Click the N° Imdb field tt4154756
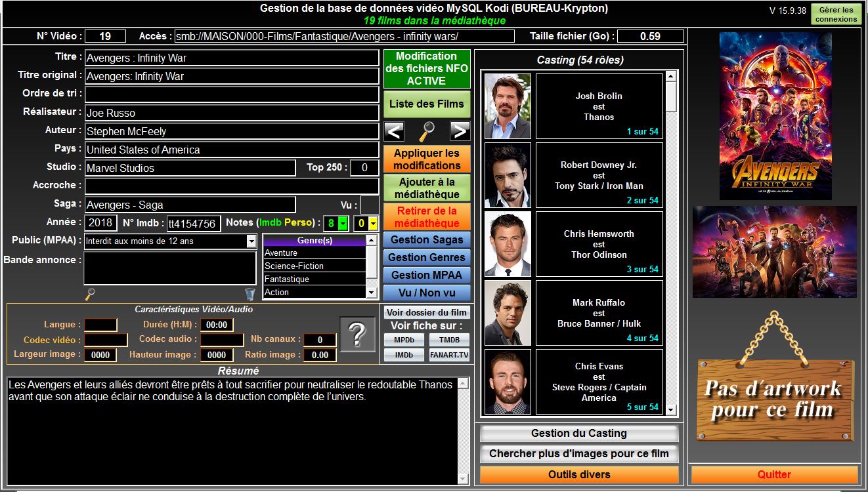This screenshot has width=868, height=492. click(194, 224)
